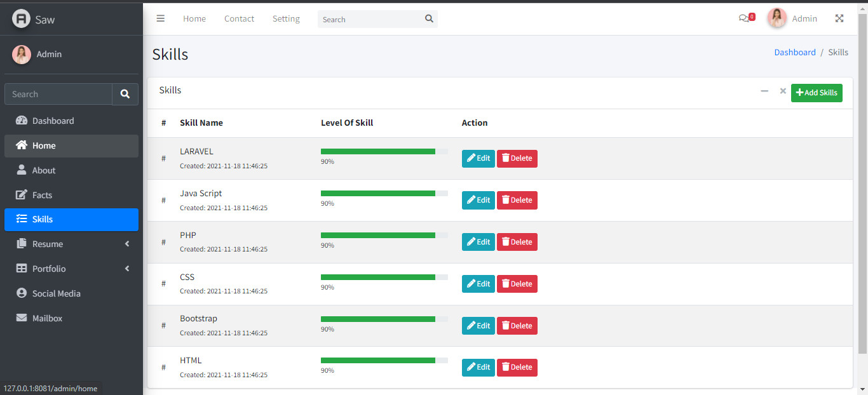
Task: Click the Admin name in top bar
Action: [804, 18]
